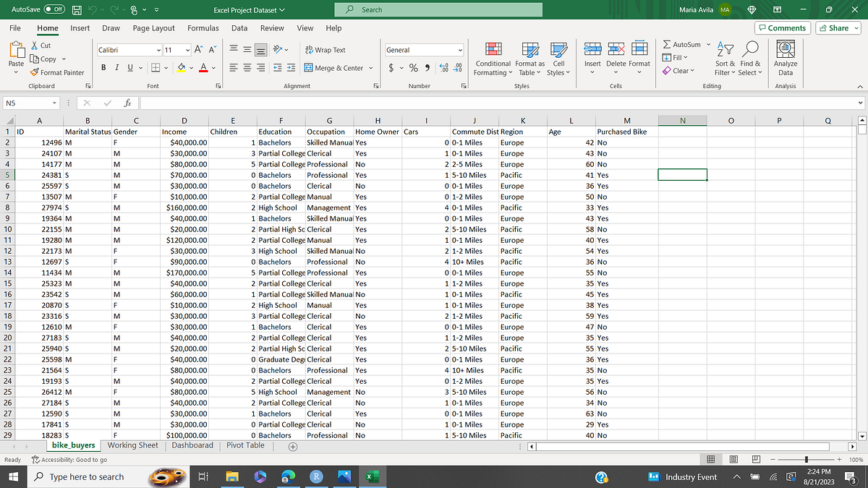Open Accessibility: Good to go status
Viewport: 868px width, 488px height.
click(x=69, y=460)
